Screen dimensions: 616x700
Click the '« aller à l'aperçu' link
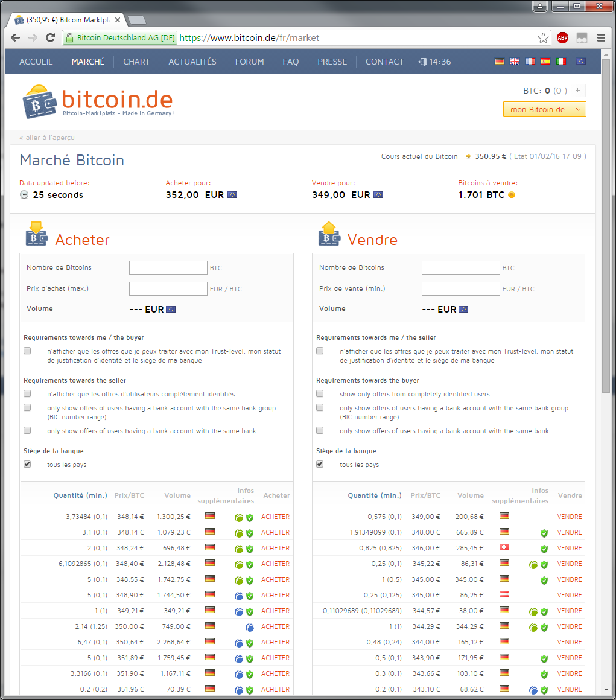click(x=47, y=138)
